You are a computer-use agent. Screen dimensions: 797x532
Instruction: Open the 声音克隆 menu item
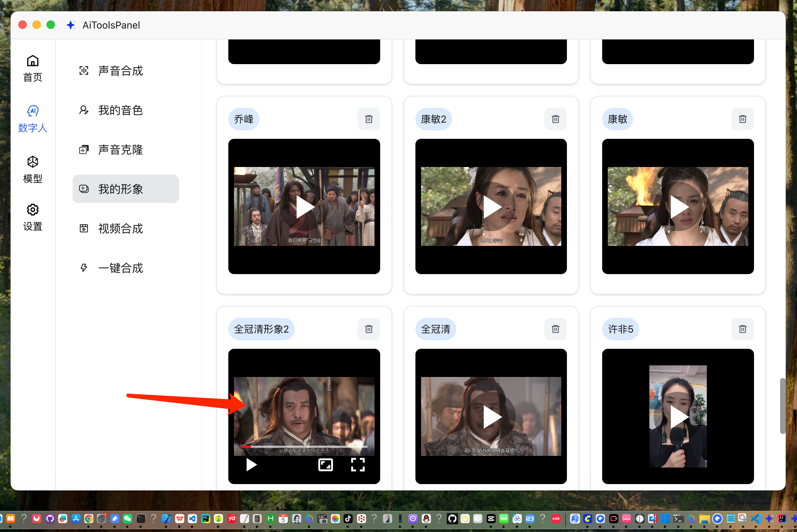(x=126, y=150)
